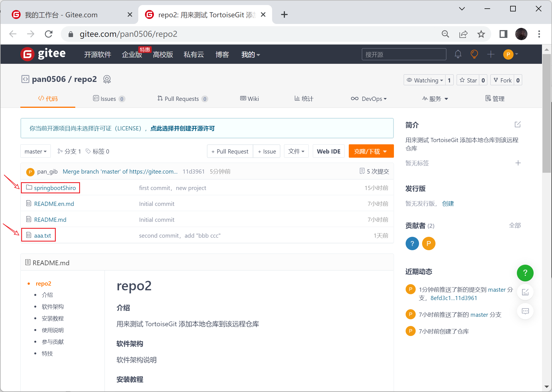Open the springbootShiro folder
The height and width of the screenshot is (392, 552).
[55, 188]
